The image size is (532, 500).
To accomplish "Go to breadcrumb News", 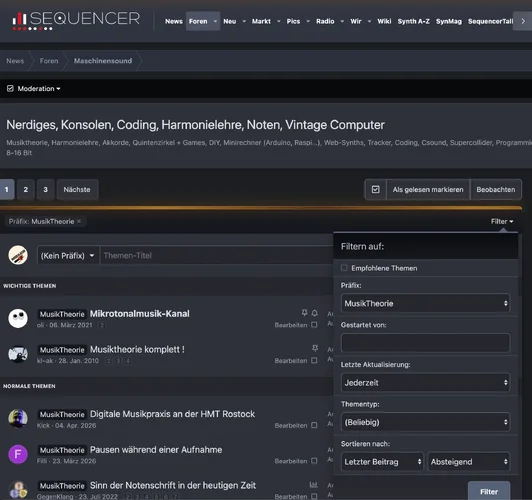I will click(15, 61).
